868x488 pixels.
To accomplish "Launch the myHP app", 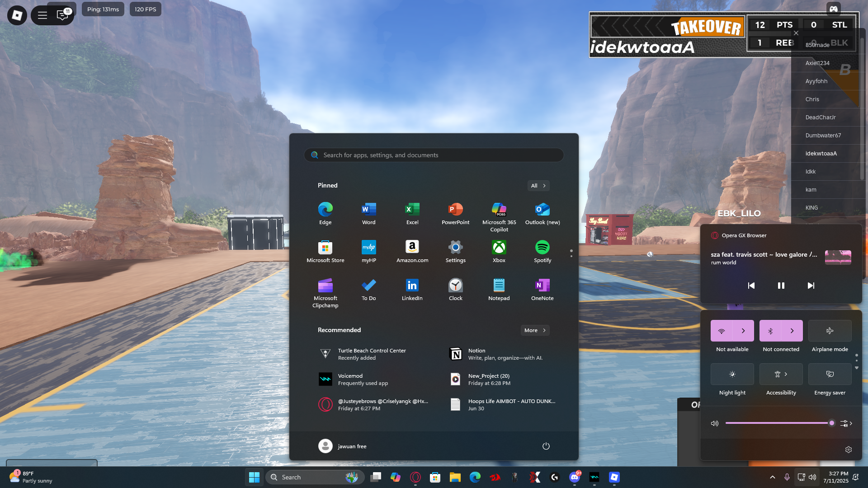I will click(368, 251).
